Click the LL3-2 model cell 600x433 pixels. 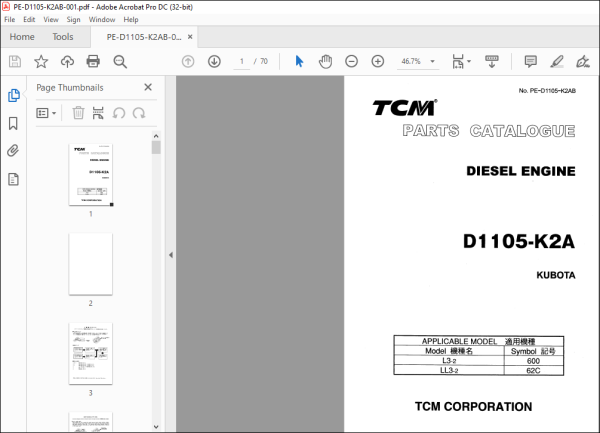click(449, 370)
